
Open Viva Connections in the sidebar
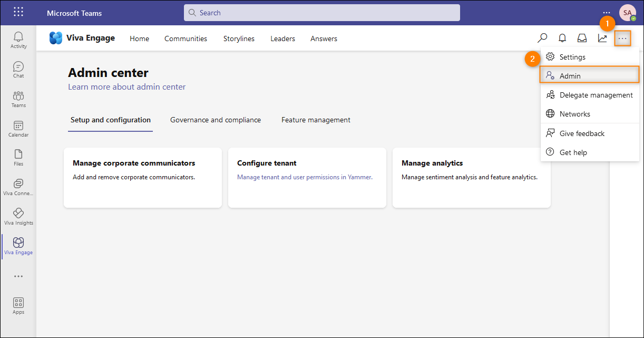pos(18,187)
